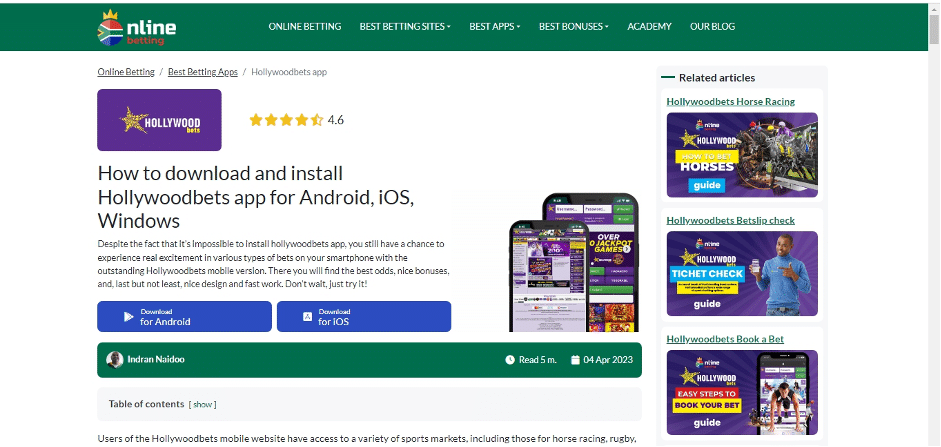Click the Online Betting site logo
Image resolution: width=941 pixels, height=447 pixels.
click(x=137, y=28)
